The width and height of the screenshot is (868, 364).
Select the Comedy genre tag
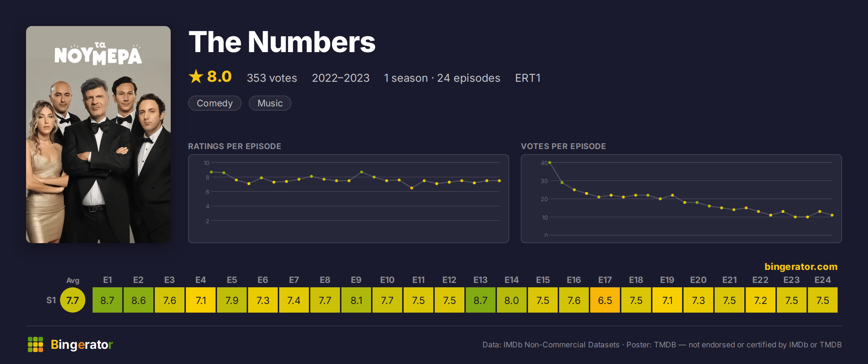pyautogui.click(x=215, y=103)
